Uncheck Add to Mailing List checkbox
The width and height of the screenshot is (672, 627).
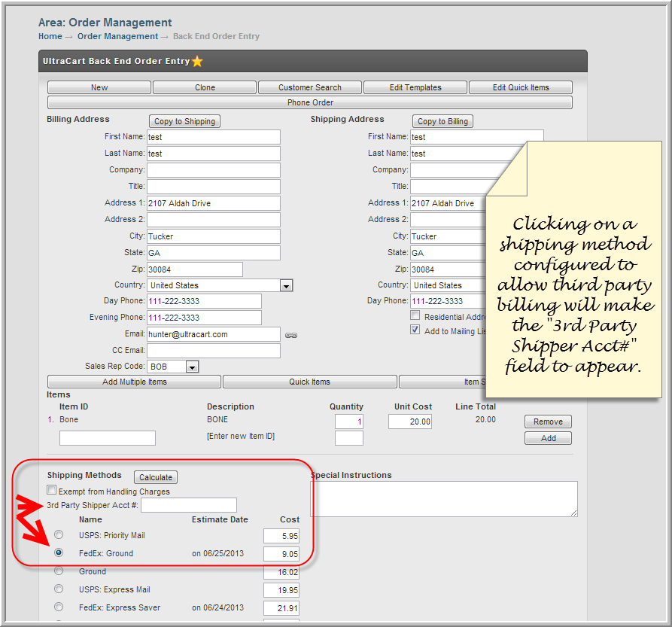pyautogui.click(x=415, y=330)
